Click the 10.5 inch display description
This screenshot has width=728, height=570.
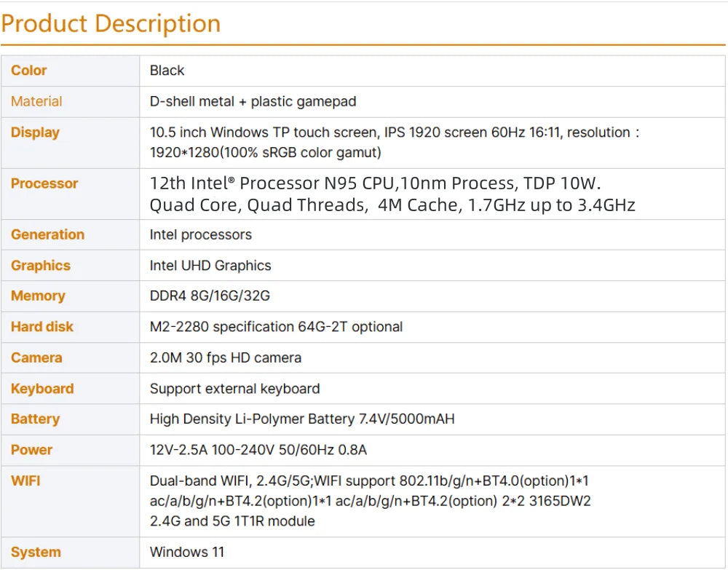click(393, 142)
